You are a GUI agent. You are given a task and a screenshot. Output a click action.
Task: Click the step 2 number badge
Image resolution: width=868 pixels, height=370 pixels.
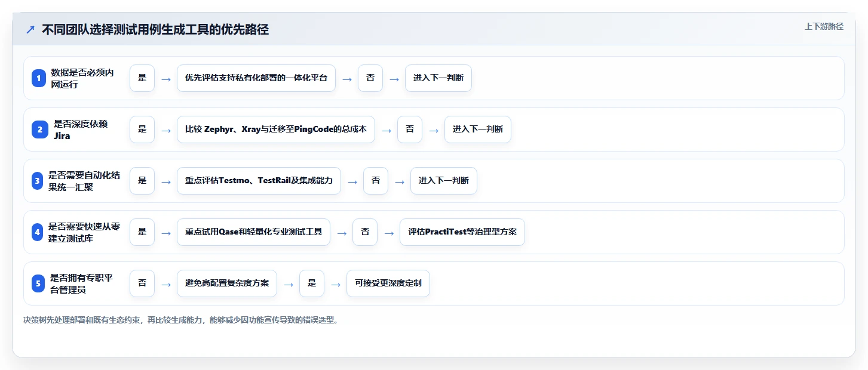pos(39,129)
